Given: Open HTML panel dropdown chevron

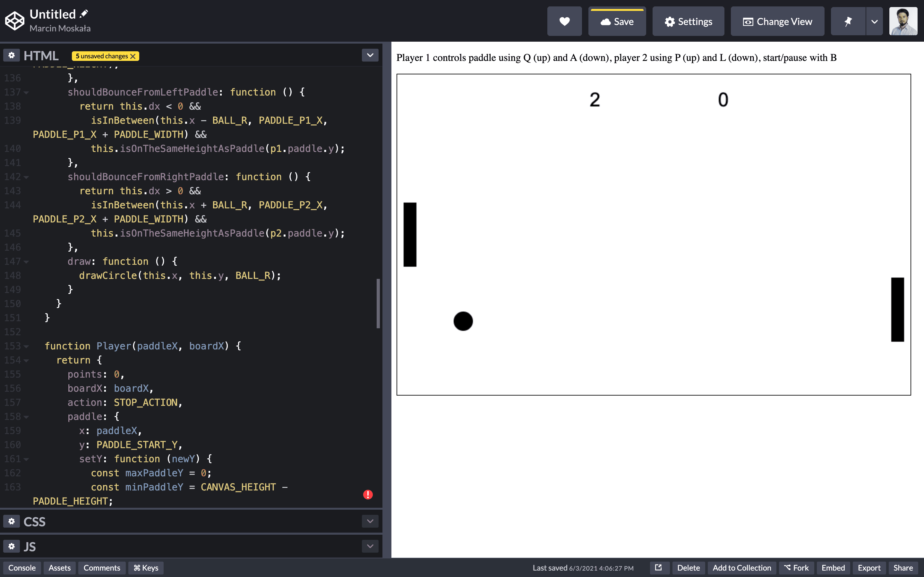Looking at the screenshot, I should tap(370, 55).
